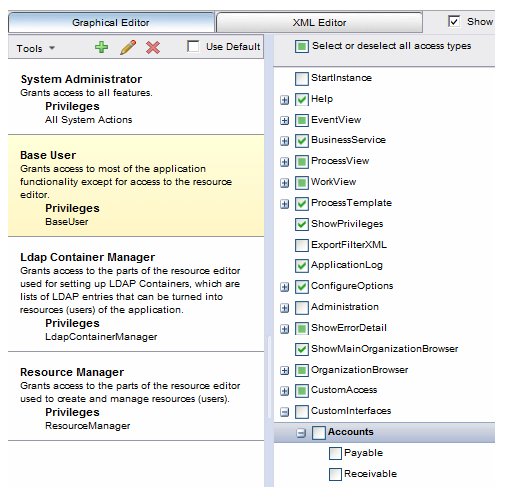
Task: Select the Base User role
Action: [136, 186]
